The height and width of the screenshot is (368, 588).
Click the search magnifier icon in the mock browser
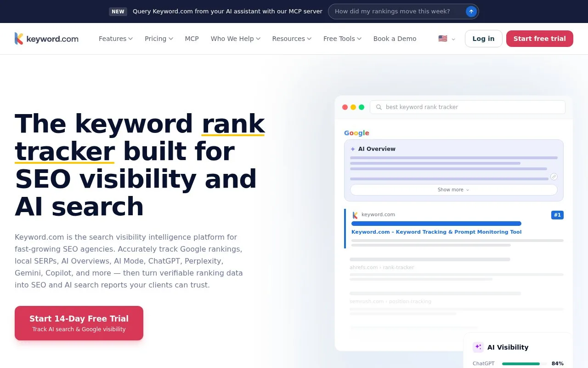point(379,107)
